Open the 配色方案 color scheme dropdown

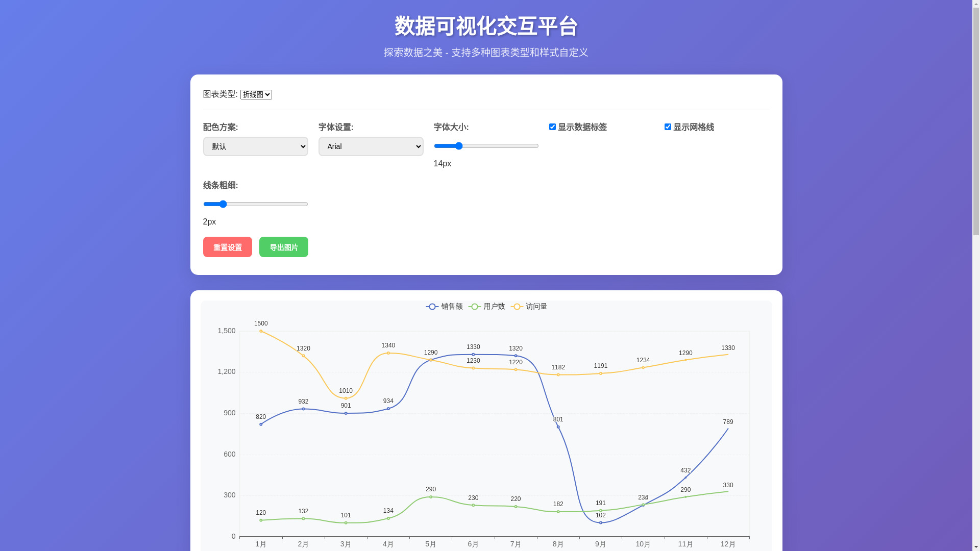point(255,146)
